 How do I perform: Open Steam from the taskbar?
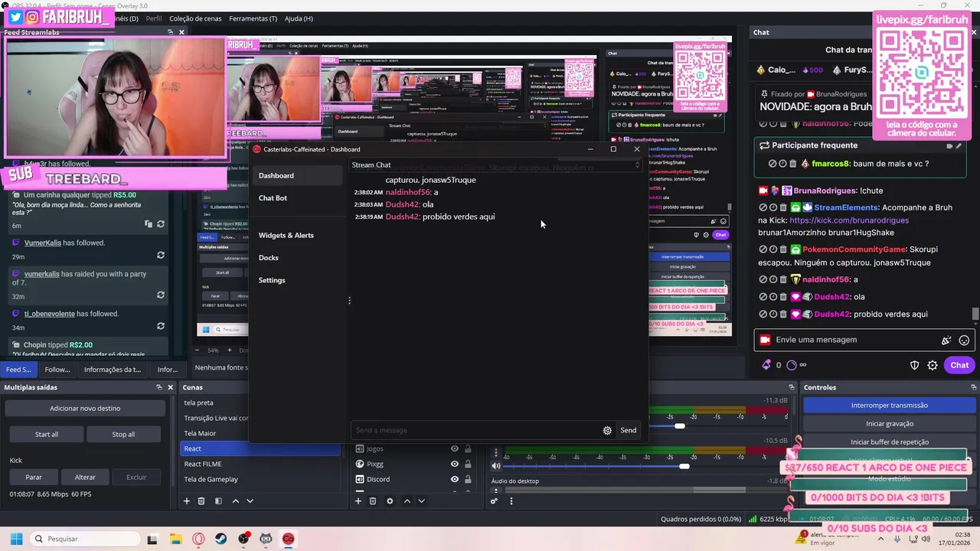point(220,539)
